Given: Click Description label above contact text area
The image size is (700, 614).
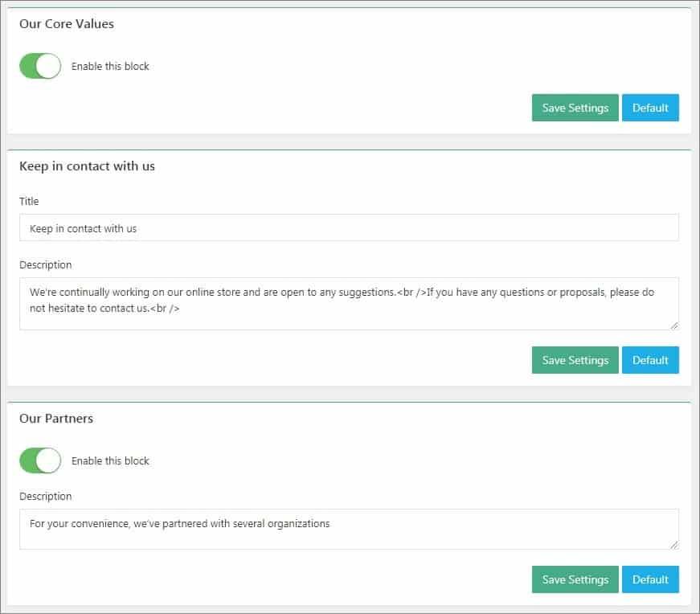Looking at the screenshot, I should tap(46, 264).
